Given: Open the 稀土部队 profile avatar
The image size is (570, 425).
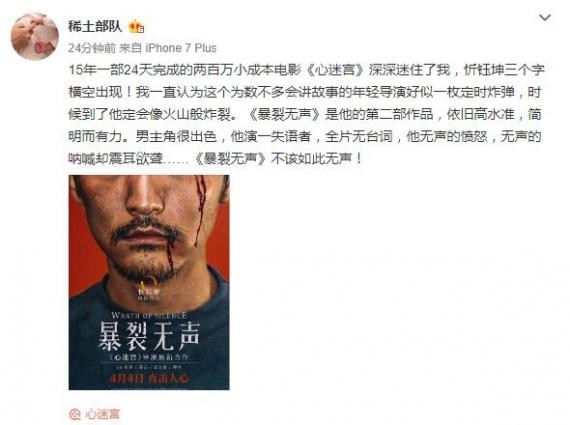Looking at the screenshot, I should coord(35,36).
